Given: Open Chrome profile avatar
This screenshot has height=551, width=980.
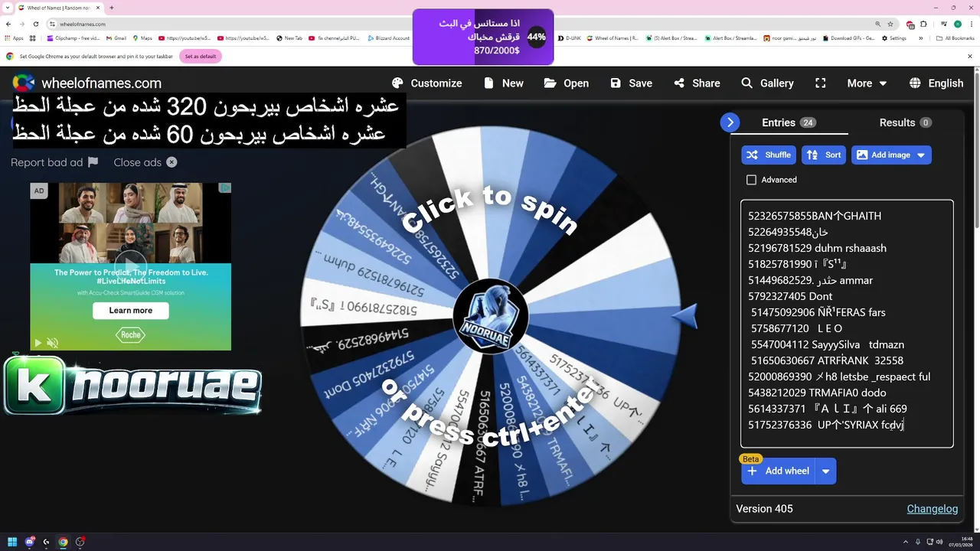Looking at the screenshot, I should pos(957,24).
